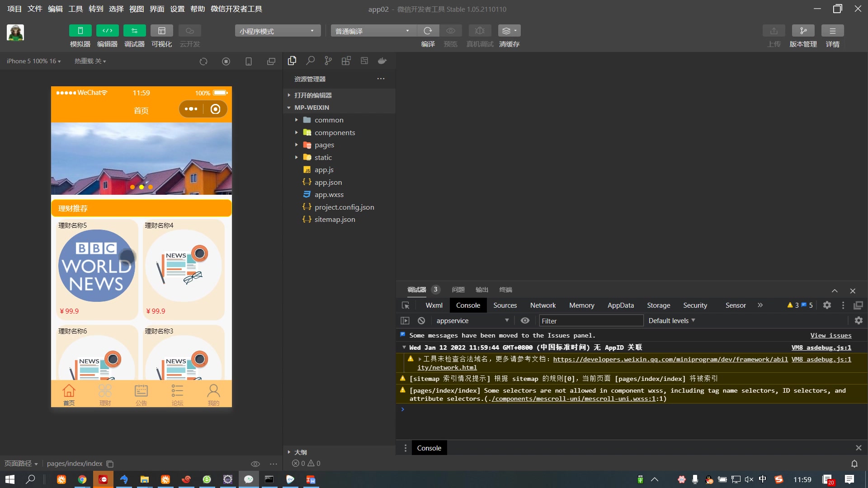Toggle the hot reload/热重载 dropdown
This screenshot has width=868, height=488.
coord(91,60)
